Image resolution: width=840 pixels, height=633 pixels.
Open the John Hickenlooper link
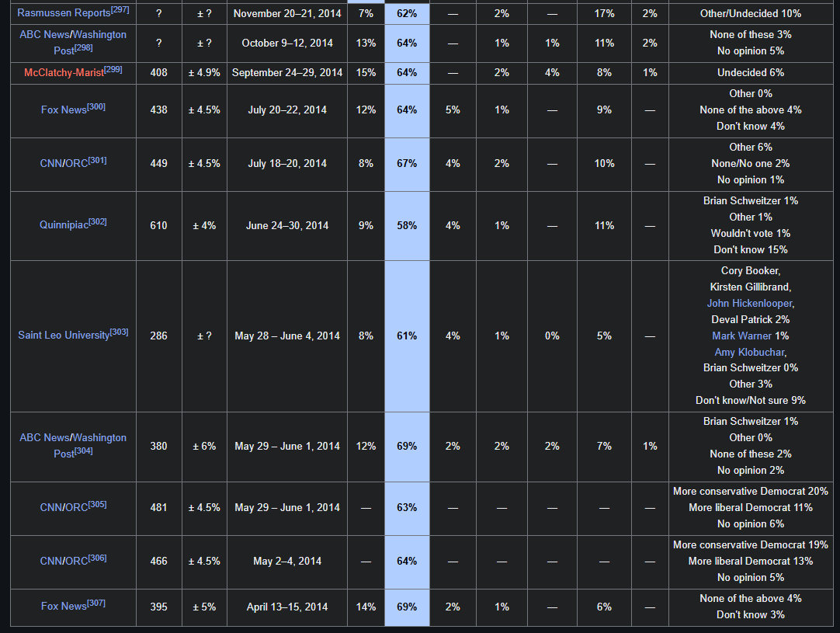tap(749, 304)
